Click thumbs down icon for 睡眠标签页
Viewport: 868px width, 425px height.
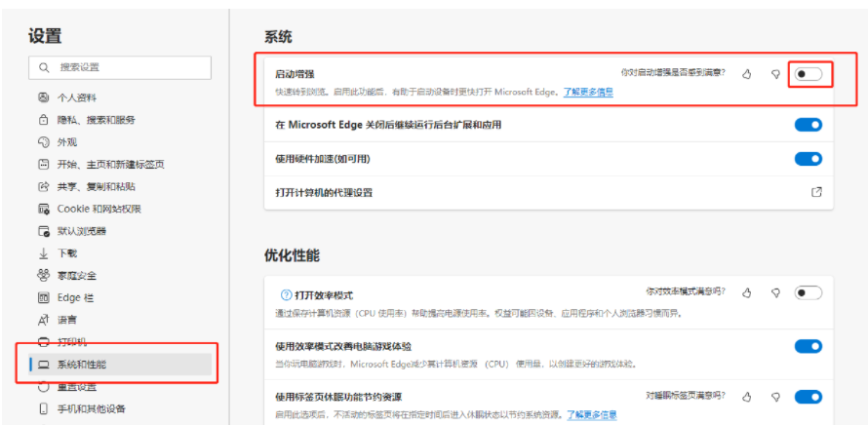point(776,397)
